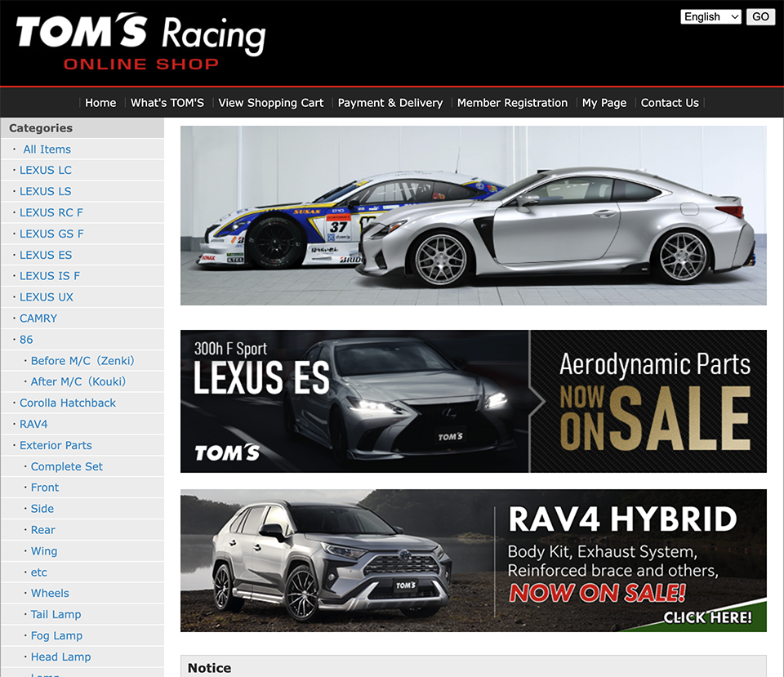Click the GO language button
This screenshot has width=784, height=677.
point(760,16)
